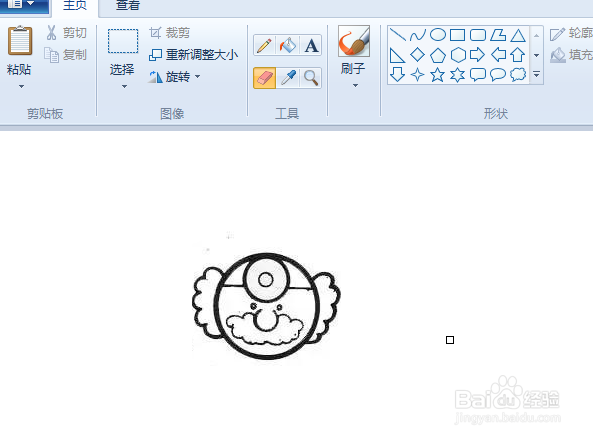Click Resize (重新调整大小) button
The image size is (593, 439).
click(193, 55)
